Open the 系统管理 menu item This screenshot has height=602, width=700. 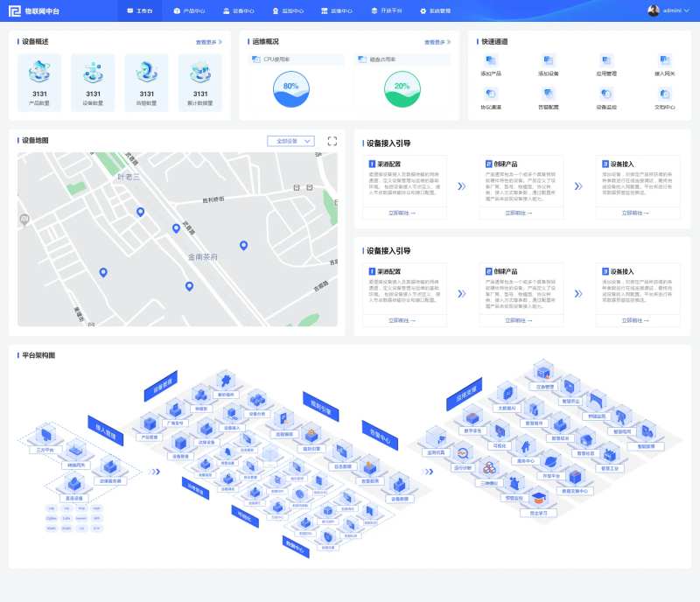435,11
